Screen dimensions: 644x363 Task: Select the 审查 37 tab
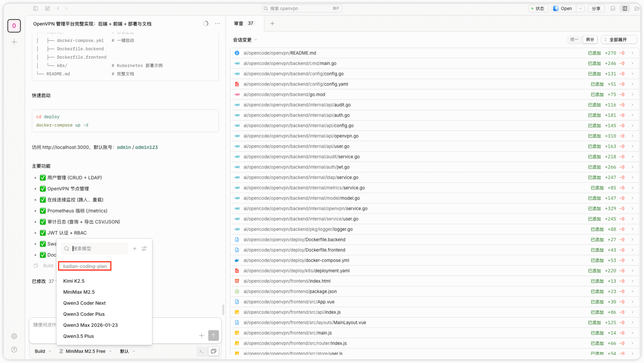tap(244, 23)
